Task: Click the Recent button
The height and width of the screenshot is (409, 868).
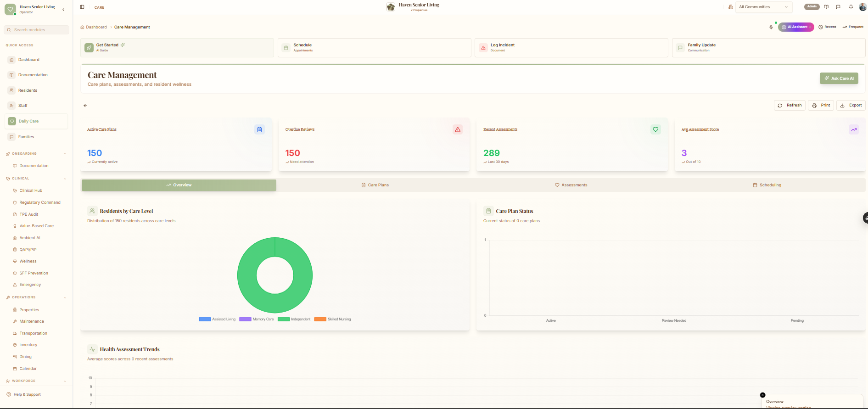Action: click(x=827, y=27)
